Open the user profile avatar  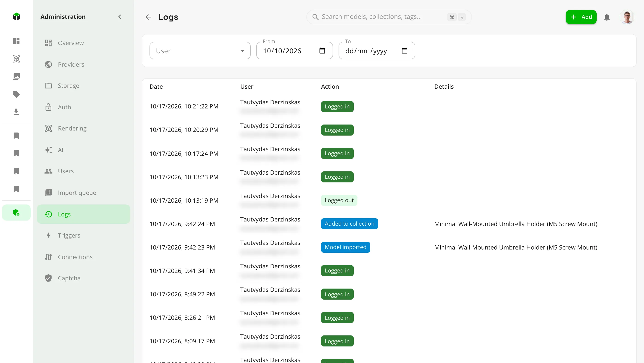[627, 17]
